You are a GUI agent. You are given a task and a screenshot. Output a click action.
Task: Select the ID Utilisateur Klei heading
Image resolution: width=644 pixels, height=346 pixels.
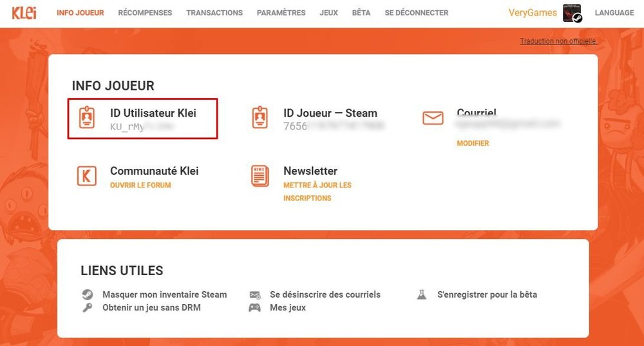pyautogui.click(x=153, y=113)
